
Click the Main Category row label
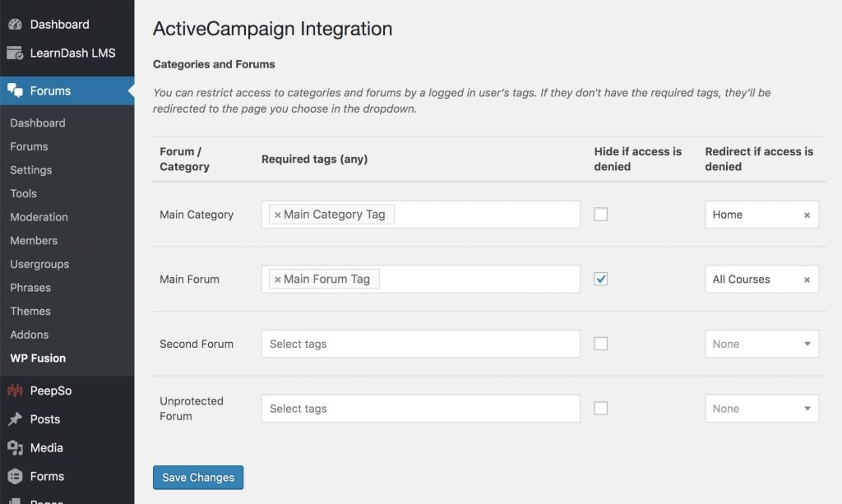197,215
